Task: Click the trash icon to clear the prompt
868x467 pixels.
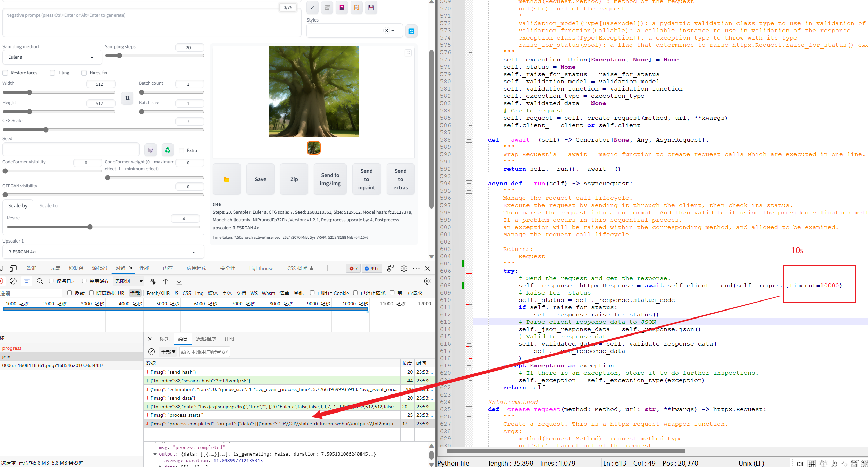Action: 327,8
